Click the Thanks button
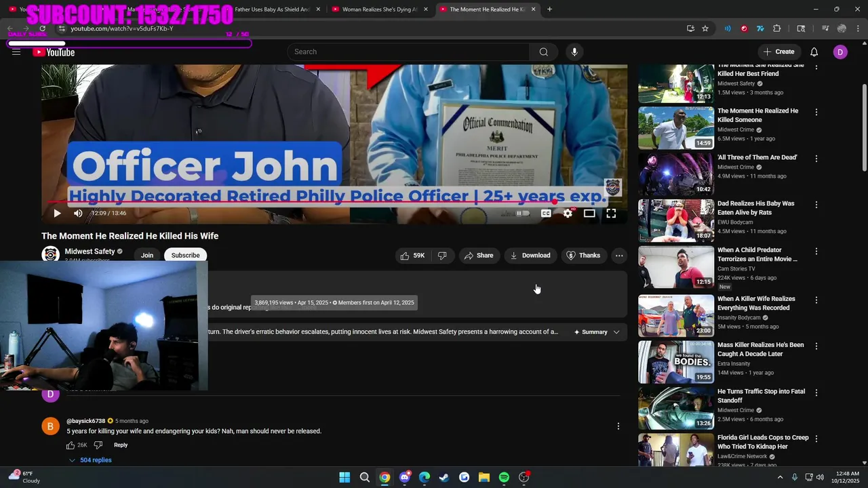868x488 pixels. pos(583,256)
